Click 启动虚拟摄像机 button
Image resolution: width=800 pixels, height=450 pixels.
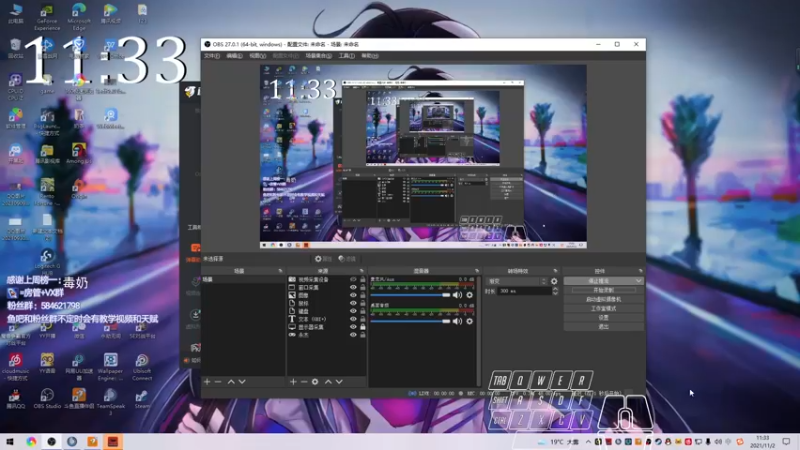(x=604, y=299)
